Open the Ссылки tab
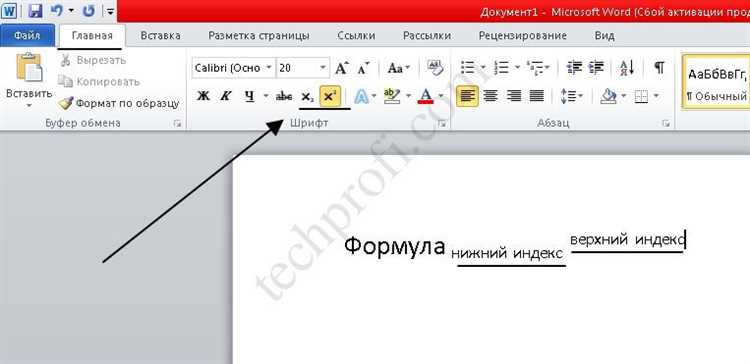Image resolution: width=750 pixels, height=364 pixels. point(356,36)
